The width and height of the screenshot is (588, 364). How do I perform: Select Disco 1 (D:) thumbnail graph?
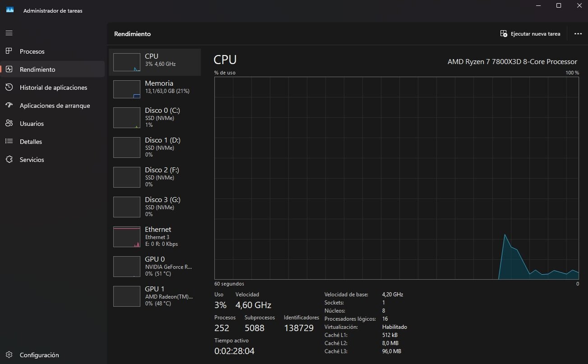pyautogui.click(x=127, y=147)
